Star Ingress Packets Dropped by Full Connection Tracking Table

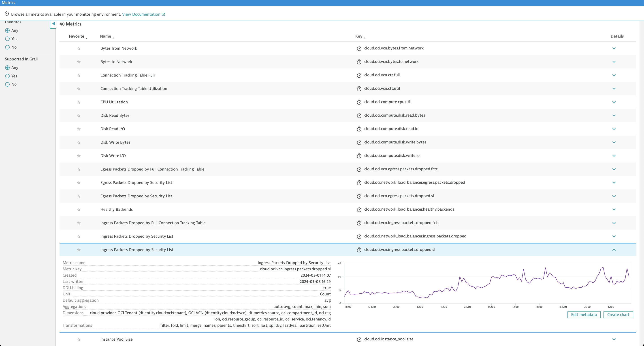tap(79, 223)
